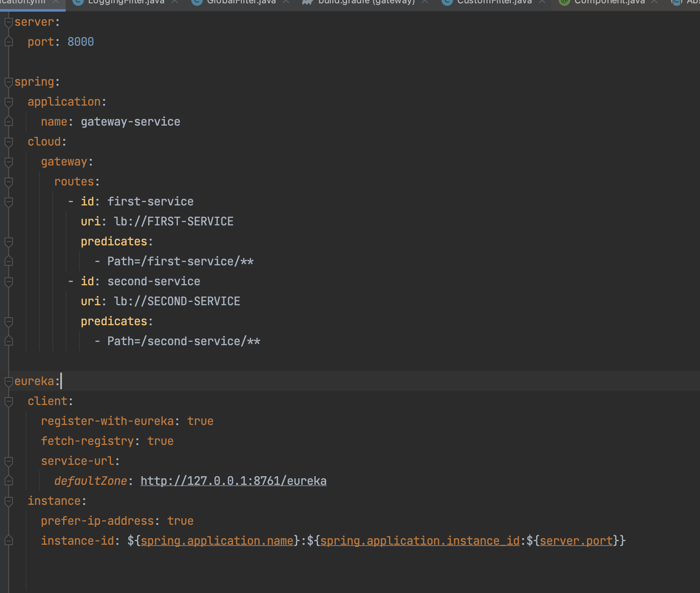
Task: Click true value of prefer-ip-address
Action: pos(180,521)
